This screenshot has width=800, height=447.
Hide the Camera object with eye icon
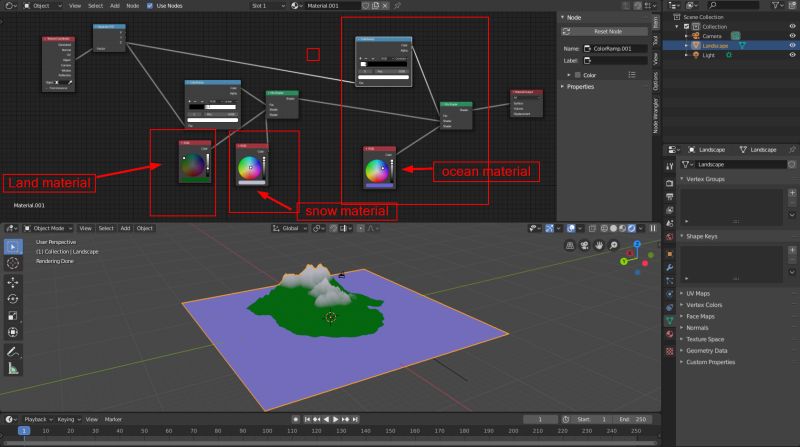(x=792, y=36)
